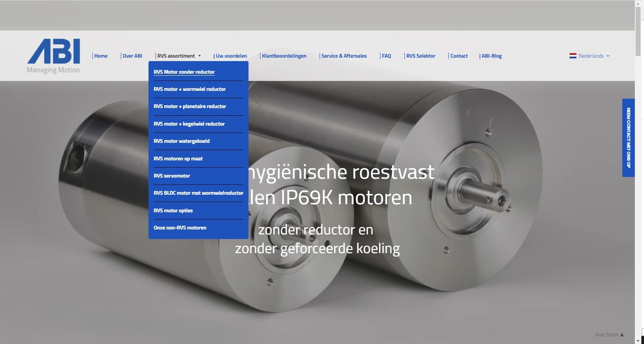Open the Home page link
The width and height of the screenshot is (644, 344).
101,56
